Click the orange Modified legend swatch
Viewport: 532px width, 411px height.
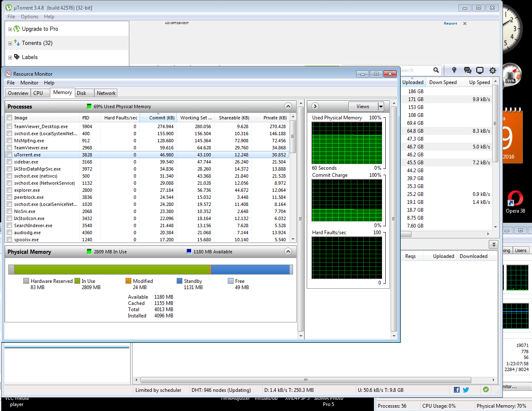pos(128,281)
